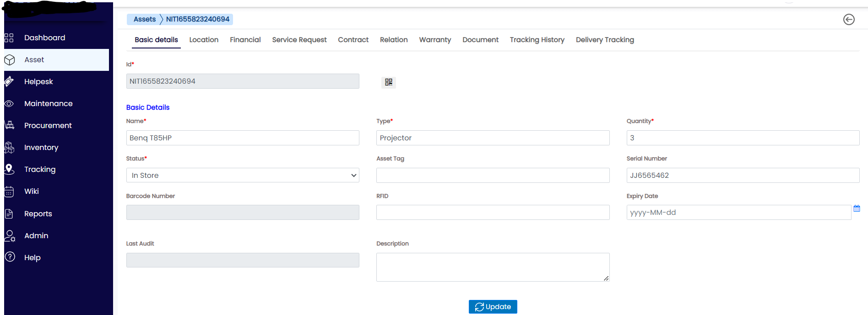Click the Inventory boxes icon in sidebar

(9, 147)
